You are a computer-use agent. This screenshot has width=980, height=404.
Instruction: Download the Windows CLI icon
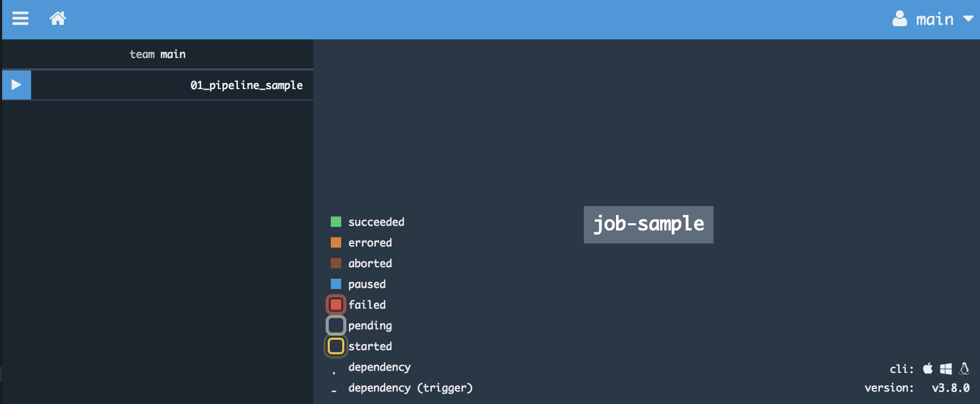[x=946, y=369]
